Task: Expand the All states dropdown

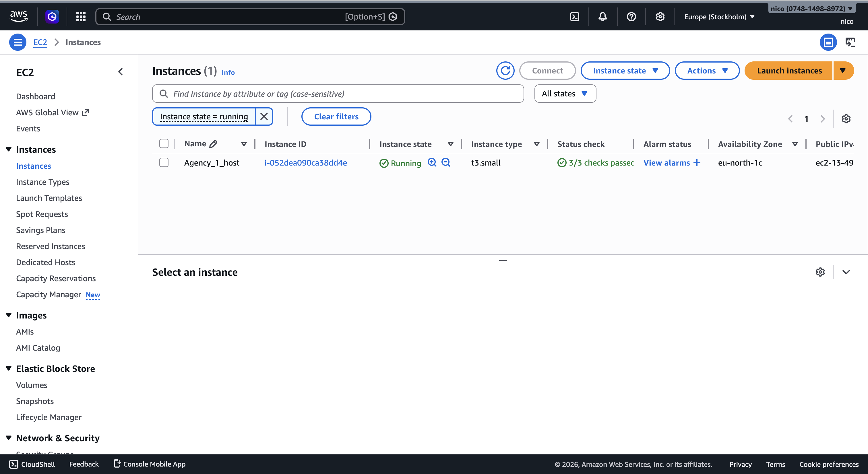Action: (565, 94)
